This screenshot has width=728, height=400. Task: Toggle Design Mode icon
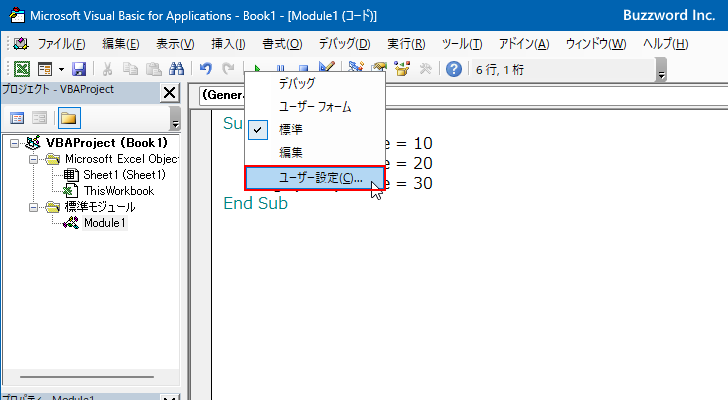327,67
